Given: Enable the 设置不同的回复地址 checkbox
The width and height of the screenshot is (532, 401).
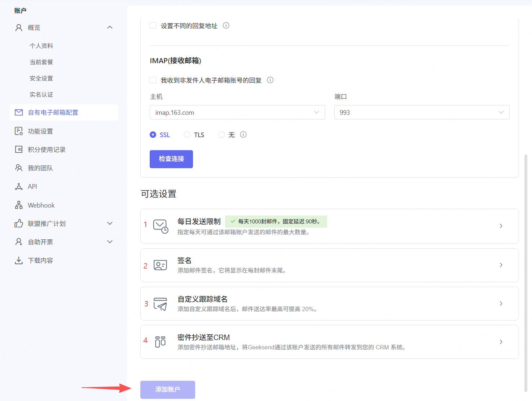Looking at the screenshot, I should click(153, 26).
